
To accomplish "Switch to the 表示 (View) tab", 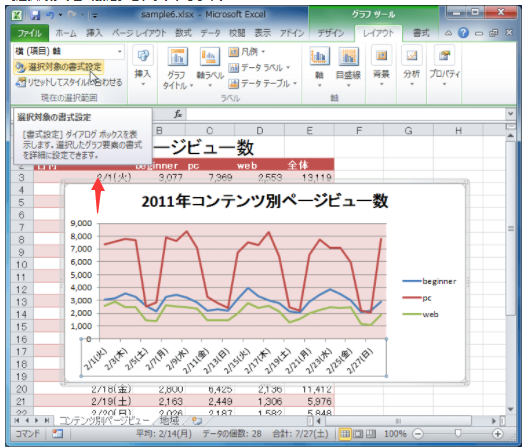I will (263, 33).
